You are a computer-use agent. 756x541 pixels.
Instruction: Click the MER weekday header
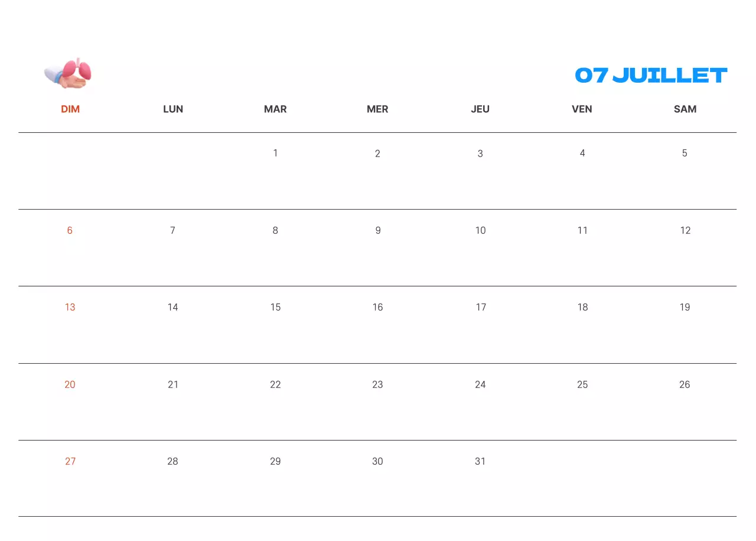tap(377, 109)
